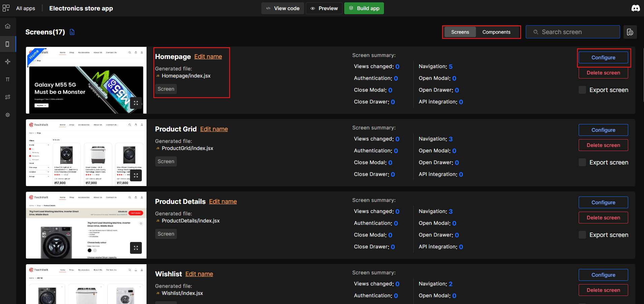Open the Discord icon in the header

click(636, 8)
